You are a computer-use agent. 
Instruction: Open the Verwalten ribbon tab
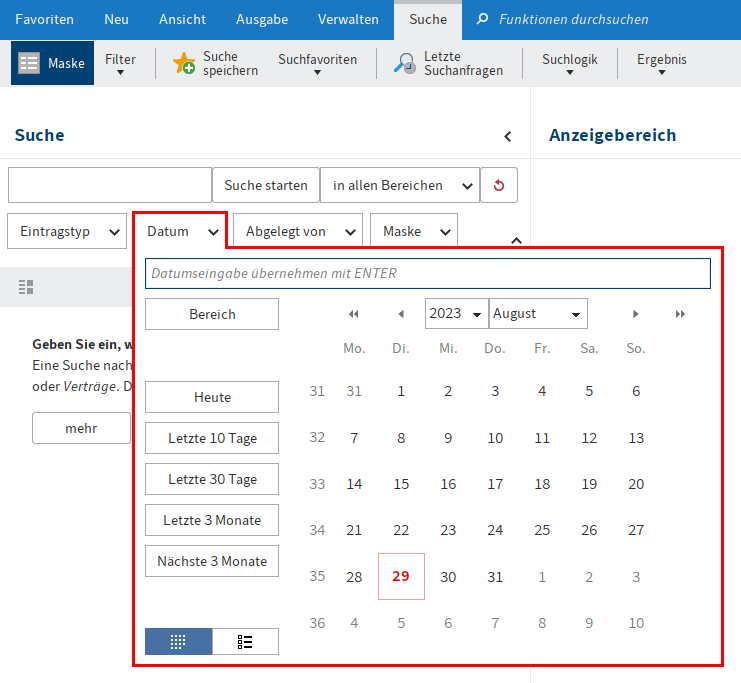348,19
